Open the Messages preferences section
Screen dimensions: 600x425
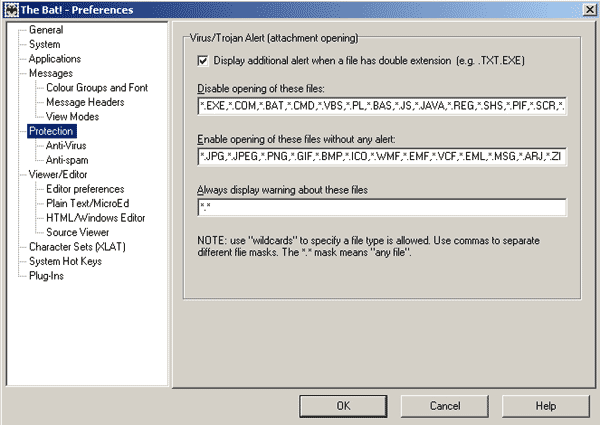[51, 73]
